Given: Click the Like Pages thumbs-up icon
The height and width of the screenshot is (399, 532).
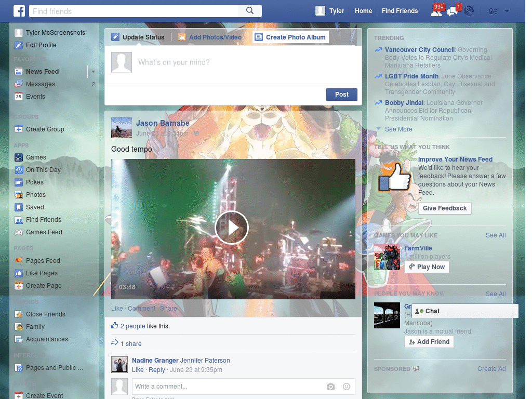Looking at the screenshot, I should coord(19,273).
